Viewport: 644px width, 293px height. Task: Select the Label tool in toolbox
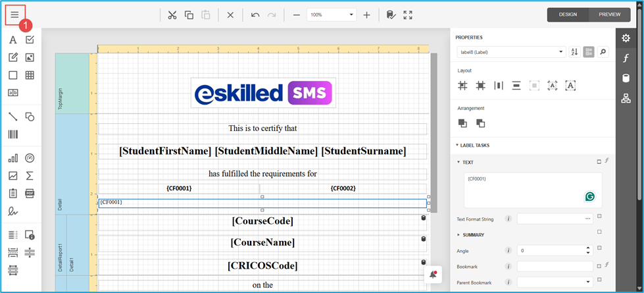pyautogui.click(x=12, y=40)
